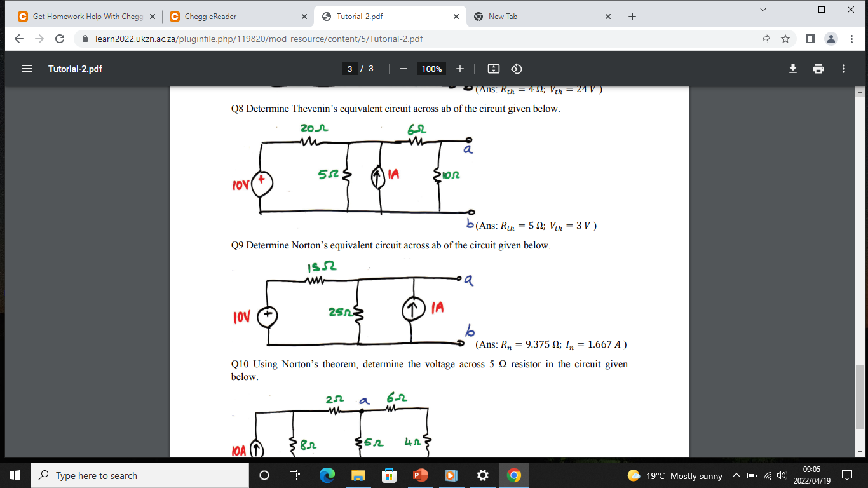Switch to the Chegg eReader tab
Screen dimensions: 868x488
(x=238, y=17)
